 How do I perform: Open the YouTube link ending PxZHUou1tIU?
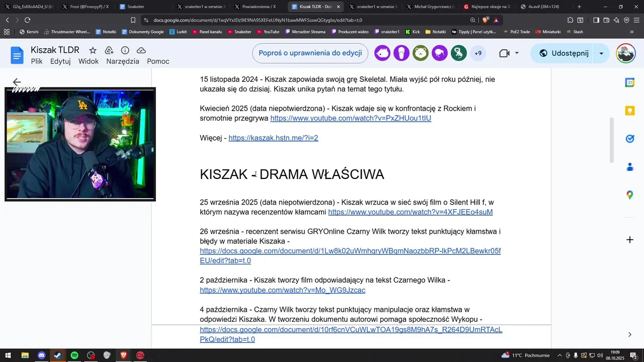351,118
